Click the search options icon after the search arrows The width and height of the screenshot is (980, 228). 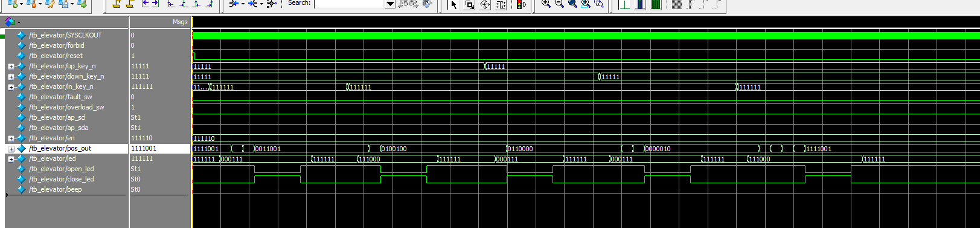428,4
